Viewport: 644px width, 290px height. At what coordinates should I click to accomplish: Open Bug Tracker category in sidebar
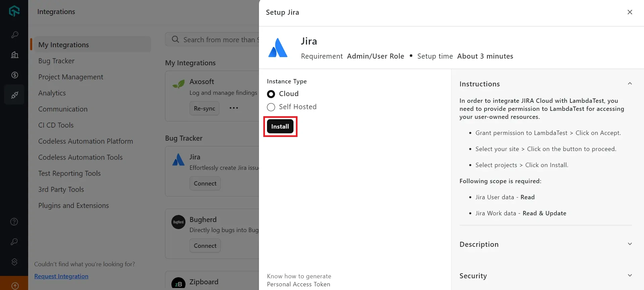point(56,61)
